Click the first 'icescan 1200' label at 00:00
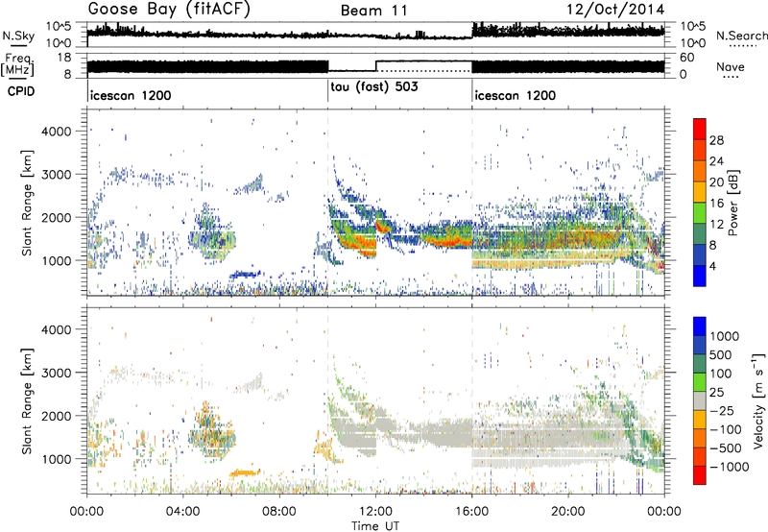Viewport: 768px width, 532px height. point(131,95)
